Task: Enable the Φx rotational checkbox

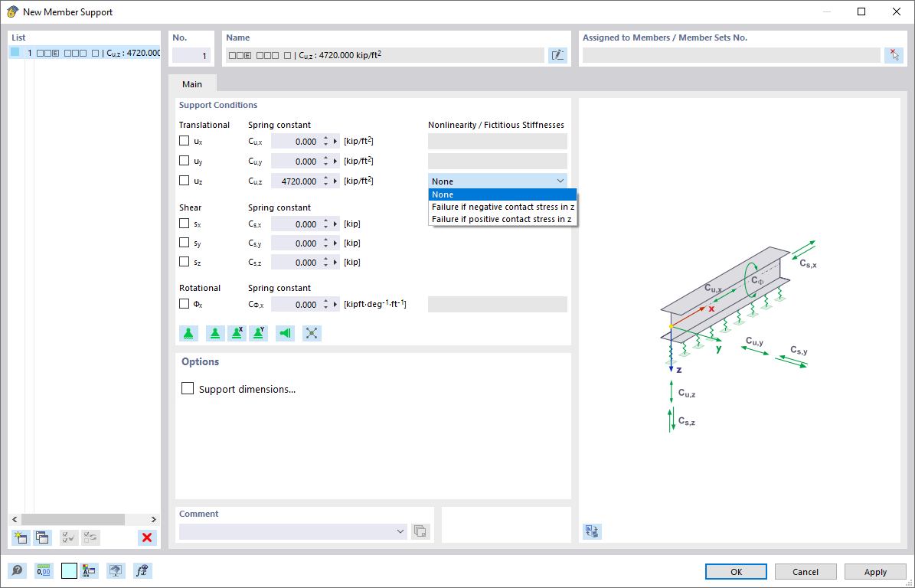Action: 185,303
